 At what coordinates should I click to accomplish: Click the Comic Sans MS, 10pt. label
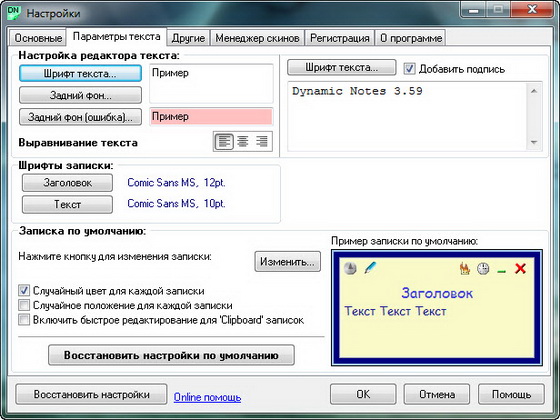tap(176, 204)
